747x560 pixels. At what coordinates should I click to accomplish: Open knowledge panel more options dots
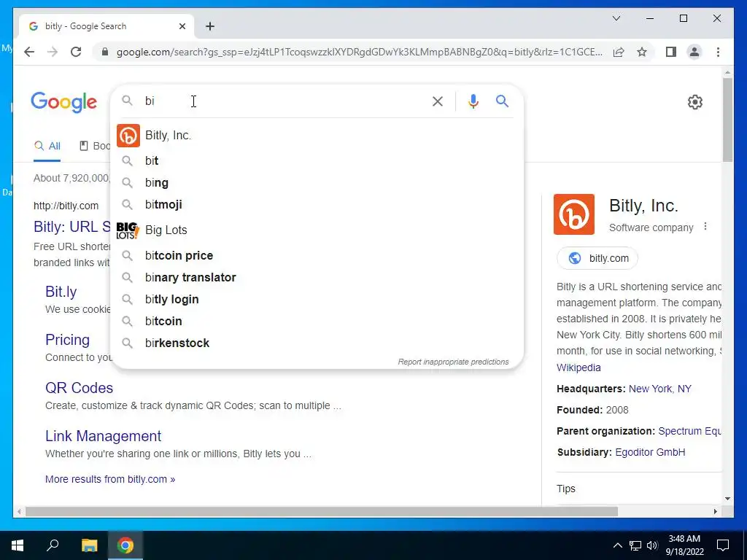pyautogui.click(x=705, y=227)
